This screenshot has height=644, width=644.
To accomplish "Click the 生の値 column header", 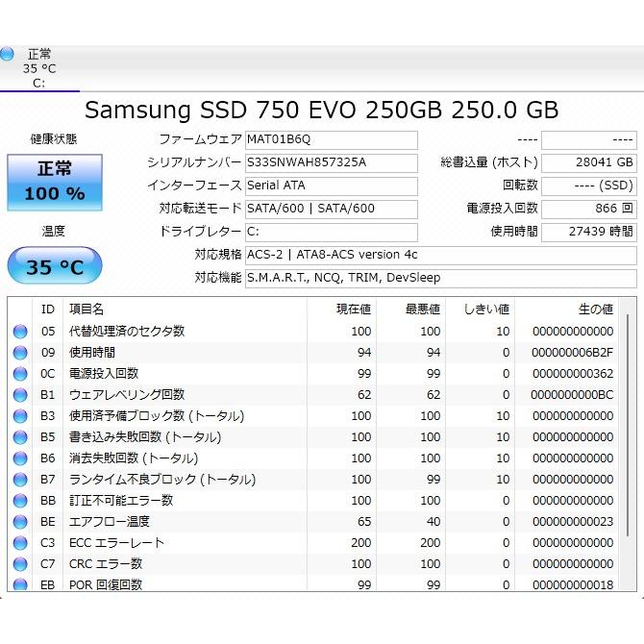I will coord(567,309).
